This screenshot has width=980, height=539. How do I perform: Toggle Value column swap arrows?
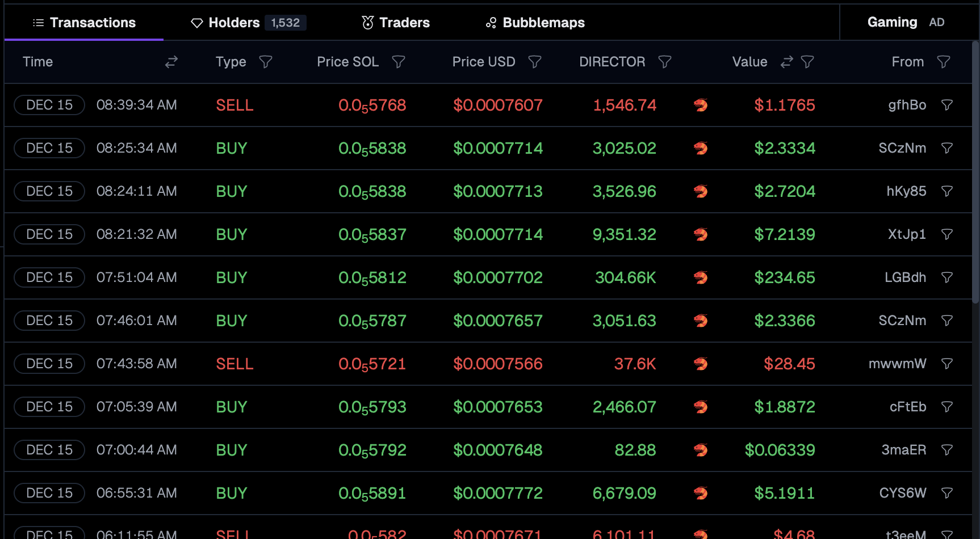[786, 62]
